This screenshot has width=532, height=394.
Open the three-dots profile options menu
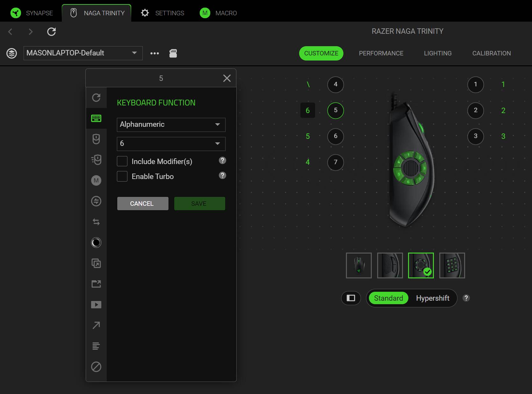pos(155,53)
